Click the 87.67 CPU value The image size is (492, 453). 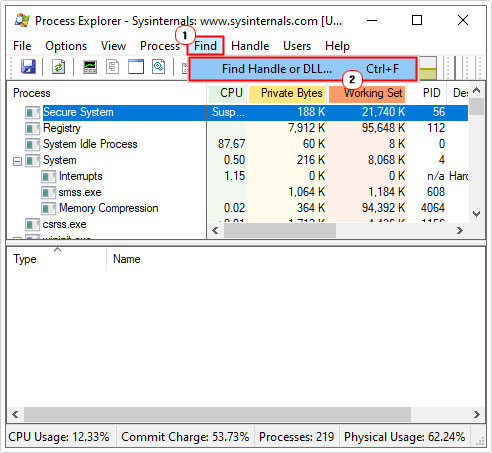pos(231,144)
